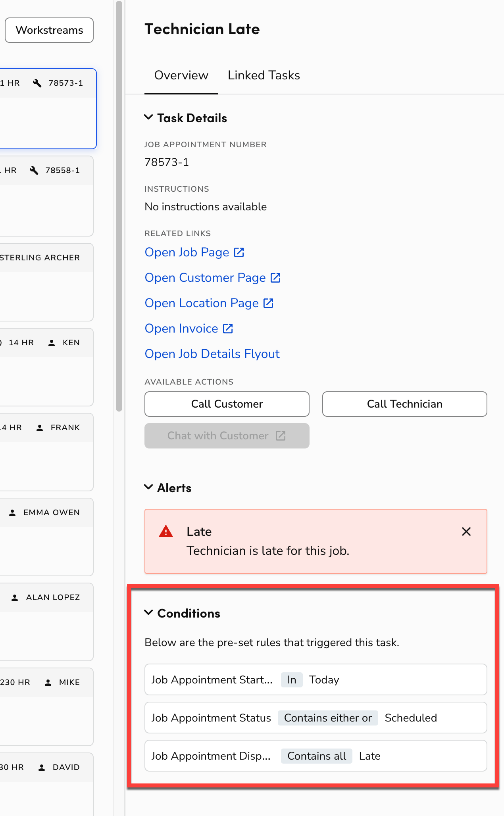Viewport: 504px width, 816px height.
Task: Click the wrench icon beside 78573-1
Action: point(37,83)
